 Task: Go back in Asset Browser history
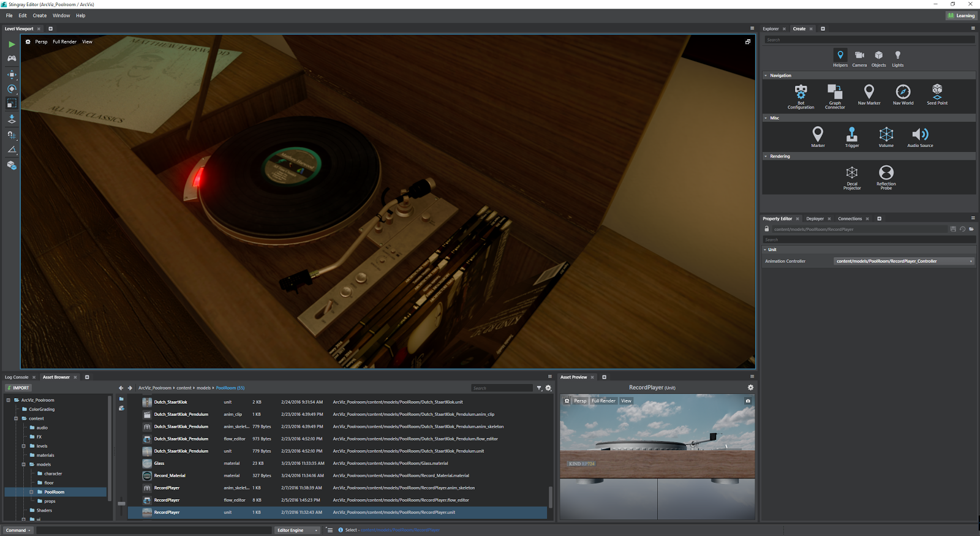121,388
